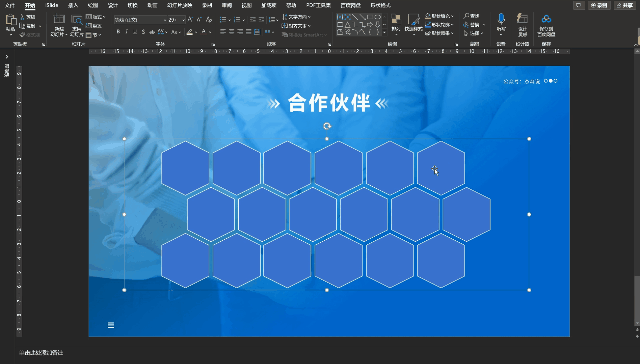The width and height of the screenshot is (640, 364).
Task: Open the iSlide ribbon tab
Action: (x=52, y=5)
